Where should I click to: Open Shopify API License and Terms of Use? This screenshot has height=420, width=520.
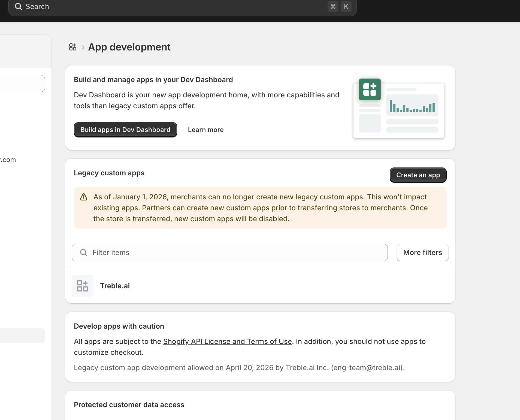click(x=228, y=341)
